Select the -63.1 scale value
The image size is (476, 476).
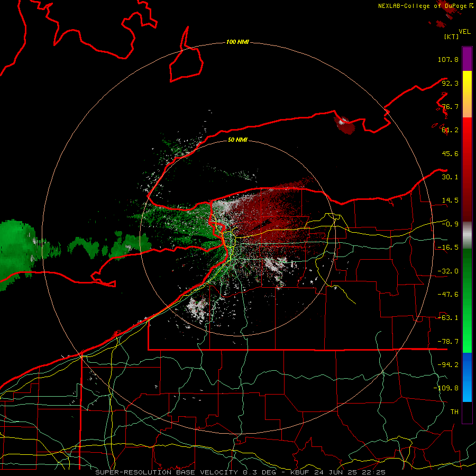448,318
